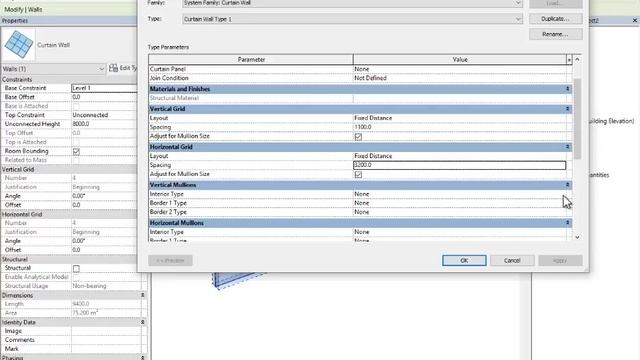Click the Cancel button
640x360 pixels.
pos(512,260)
